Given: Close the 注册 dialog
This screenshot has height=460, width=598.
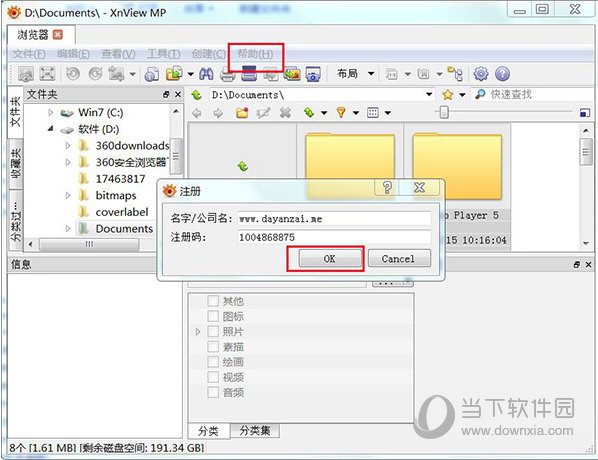Looking at the screenshot, I should [x=420, y=188].
